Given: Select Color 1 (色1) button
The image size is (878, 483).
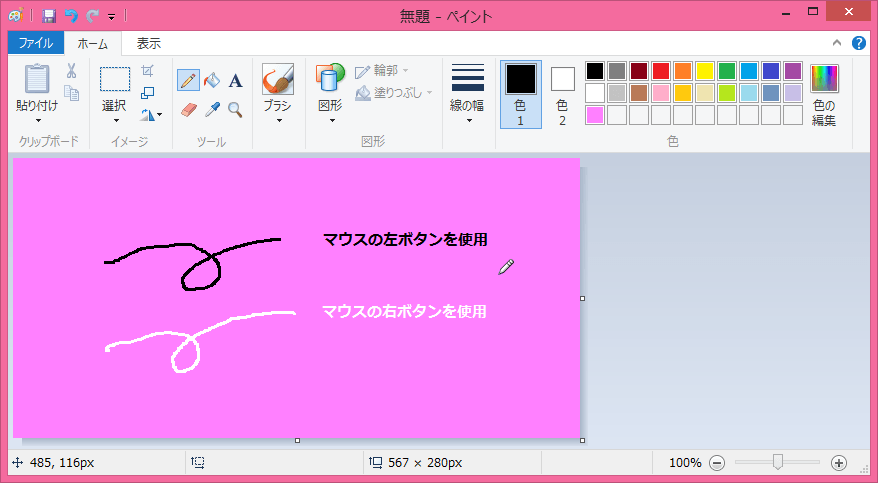Looking at the screenshot, I should 520,94.
